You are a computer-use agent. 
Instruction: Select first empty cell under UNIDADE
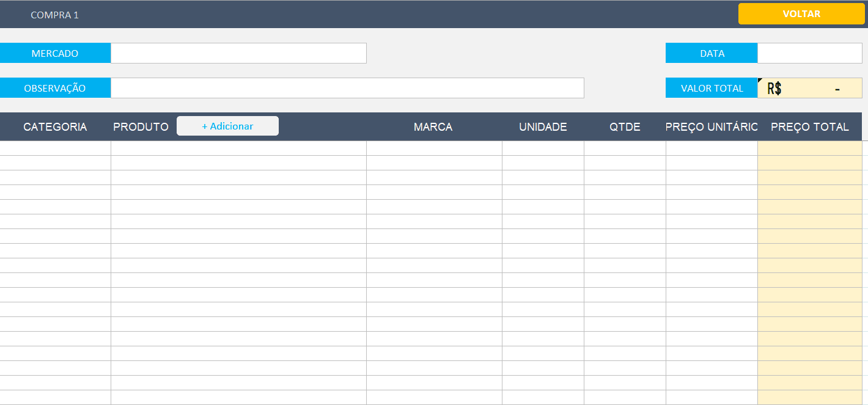coord(543,148)
